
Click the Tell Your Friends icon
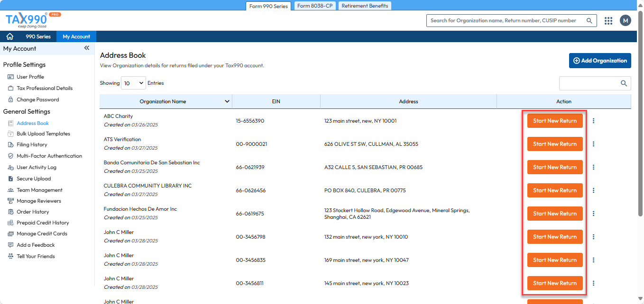coord(10,256)
